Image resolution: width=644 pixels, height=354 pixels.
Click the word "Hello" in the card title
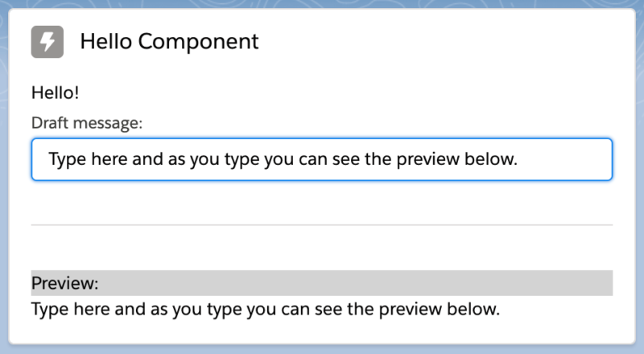(107, 42)
